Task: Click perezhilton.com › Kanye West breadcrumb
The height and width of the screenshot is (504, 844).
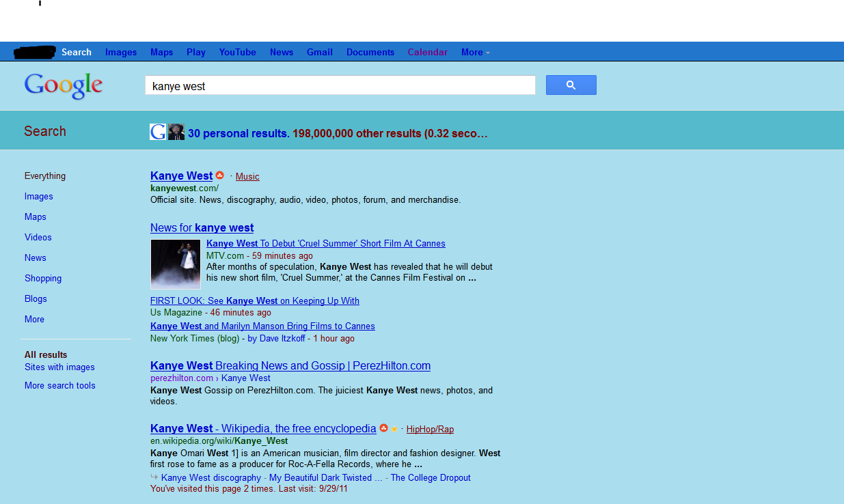Action: coord(210,378)
